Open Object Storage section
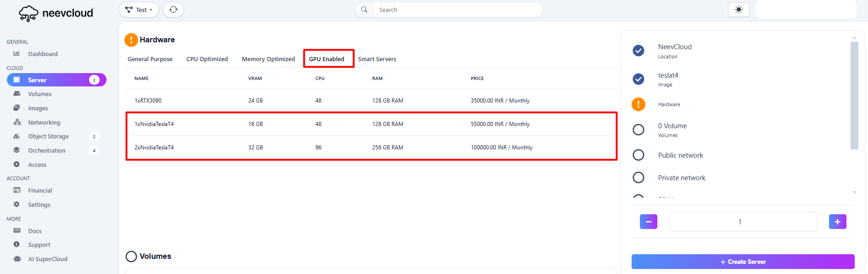The image size is (868, 274). pos(48,137)
